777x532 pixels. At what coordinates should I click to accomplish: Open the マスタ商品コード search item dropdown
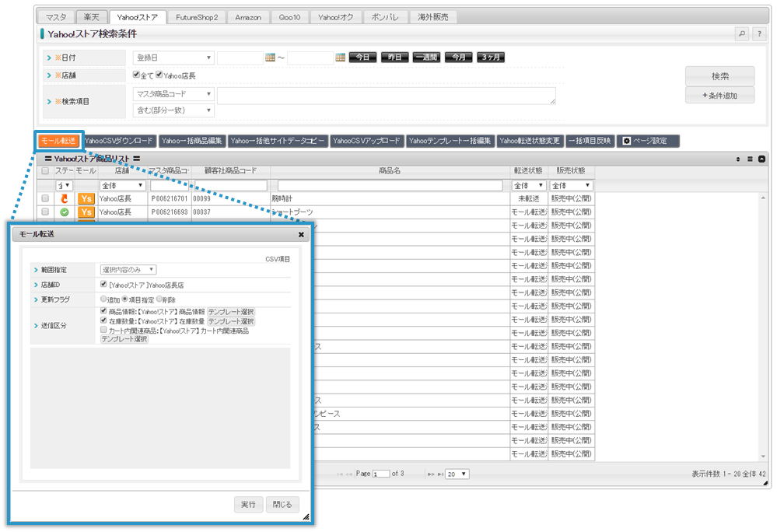click(173, 94)
